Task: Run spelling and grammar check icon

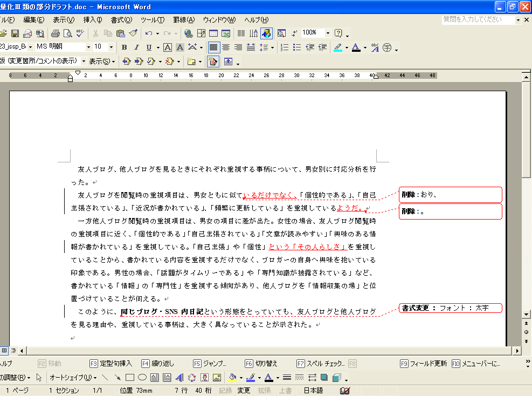Action: point(80,33)
